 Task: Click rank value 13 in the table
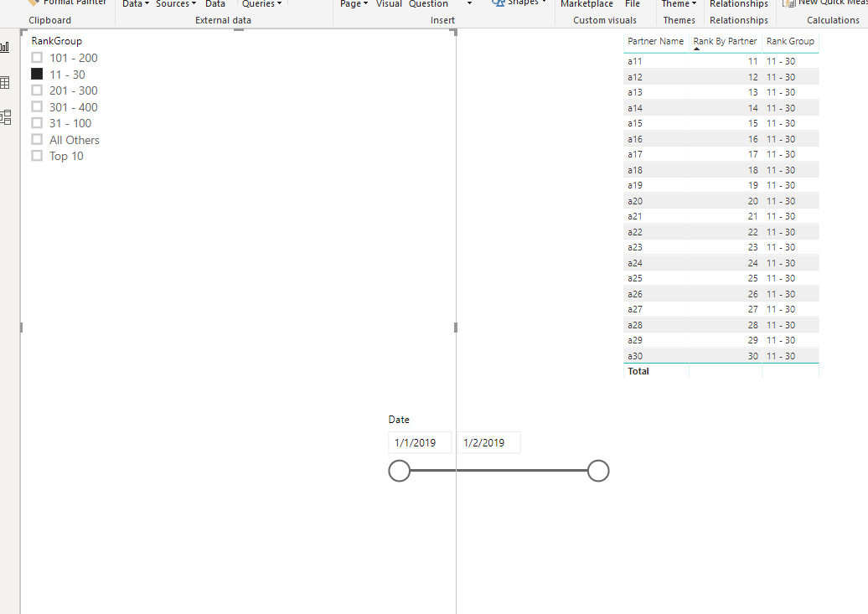(753, 92)
